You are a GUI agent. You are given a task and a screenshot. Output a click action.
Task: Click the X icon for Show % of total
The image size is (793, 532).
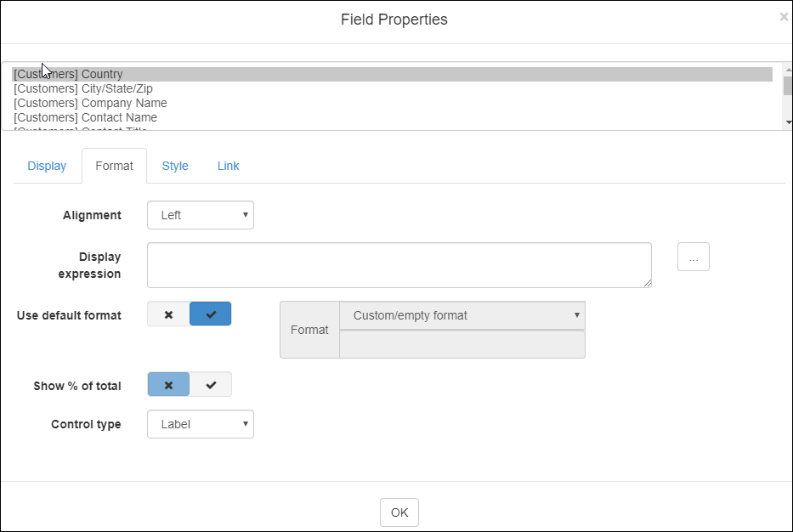[x=168, y=385]
